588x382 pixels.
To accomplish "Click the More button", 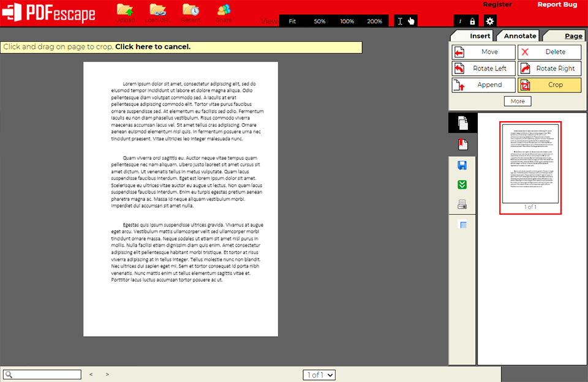I will [x=518, y=101].
